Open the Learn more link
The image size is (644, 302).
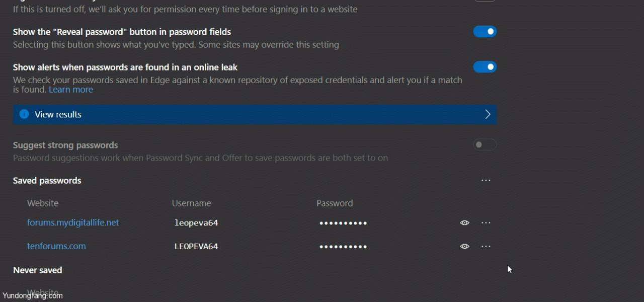pyautogui.click(x=71, y=90)
